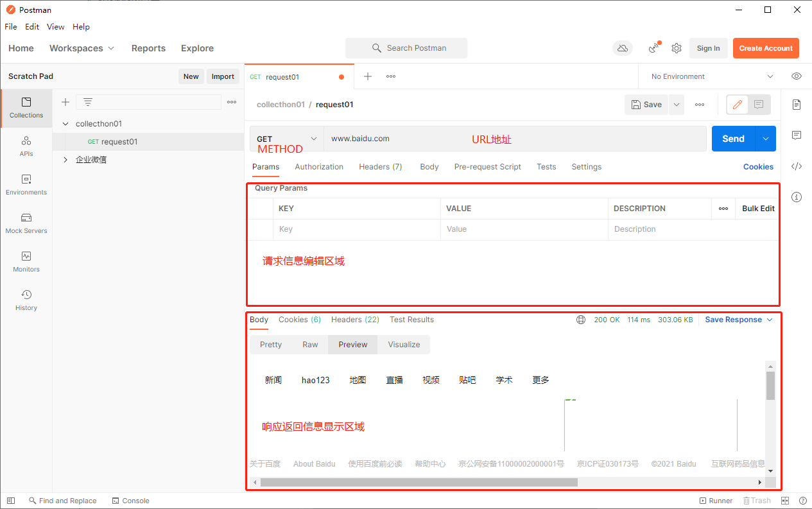Screen dimensions: 812x509
Task: Click the URL field containing www.baidu.com
Action: [x=515, y=139]
